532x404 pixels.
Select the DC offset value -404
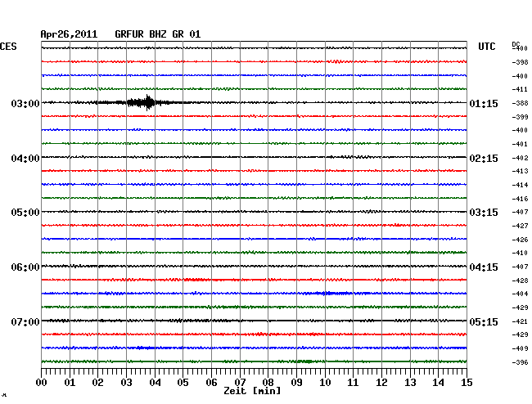click(x=520, y=294)
